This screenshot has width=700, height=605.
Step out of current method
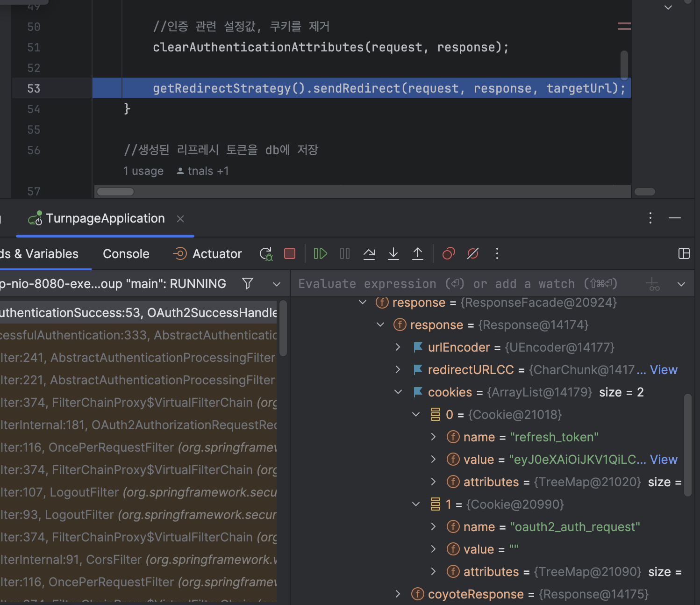coord(418,254)
